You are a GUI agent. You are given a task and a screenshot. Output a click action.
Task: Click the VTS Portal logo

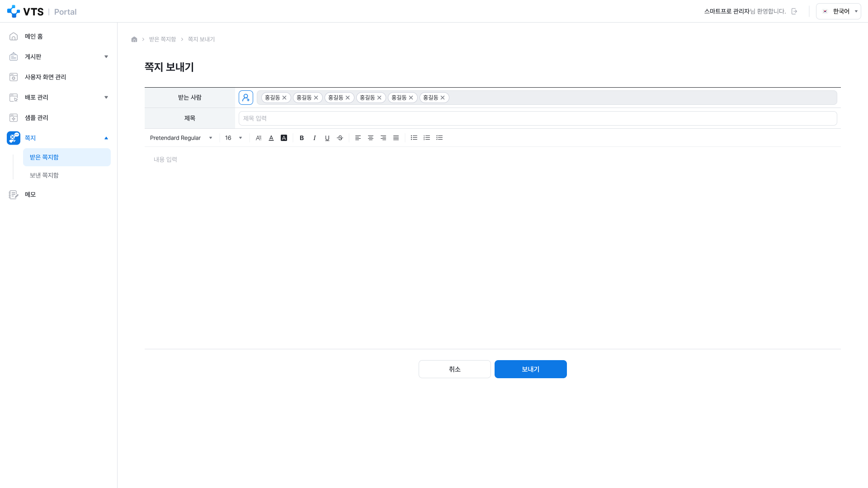(x=42, y=11)
